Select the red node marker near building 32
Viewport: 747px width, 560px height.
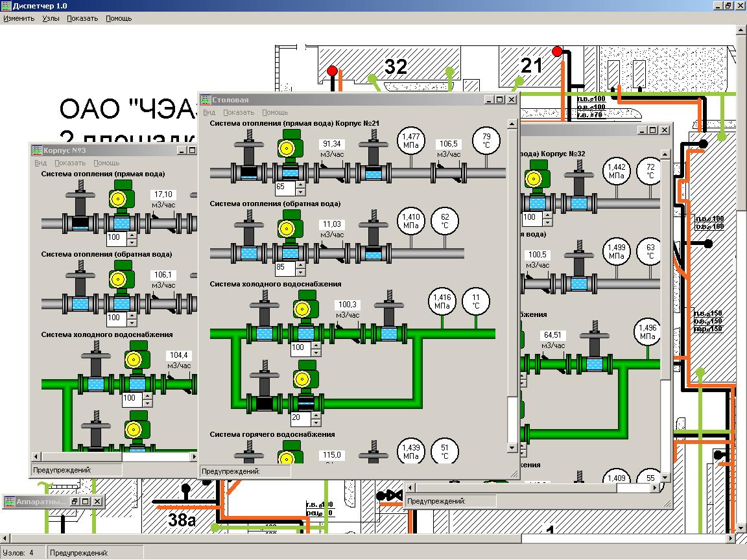[x=332, y=70]
